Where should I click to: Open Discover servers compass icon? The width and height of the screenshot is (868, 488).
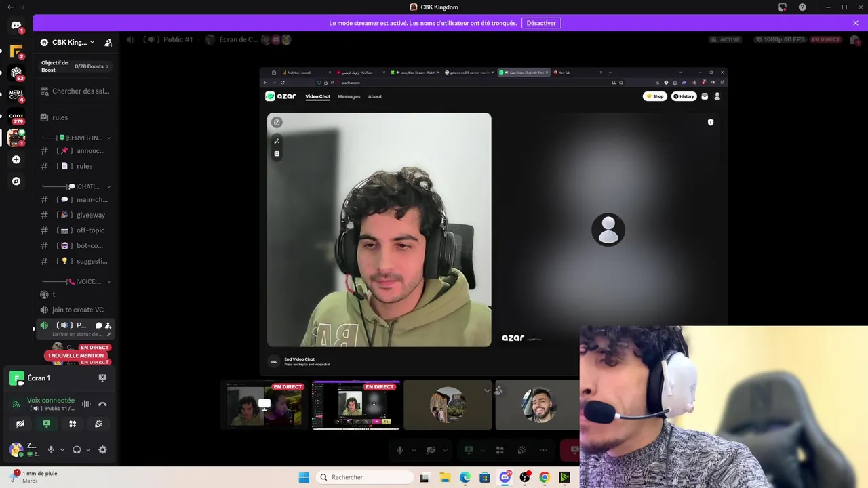click(x=16, y=182)
